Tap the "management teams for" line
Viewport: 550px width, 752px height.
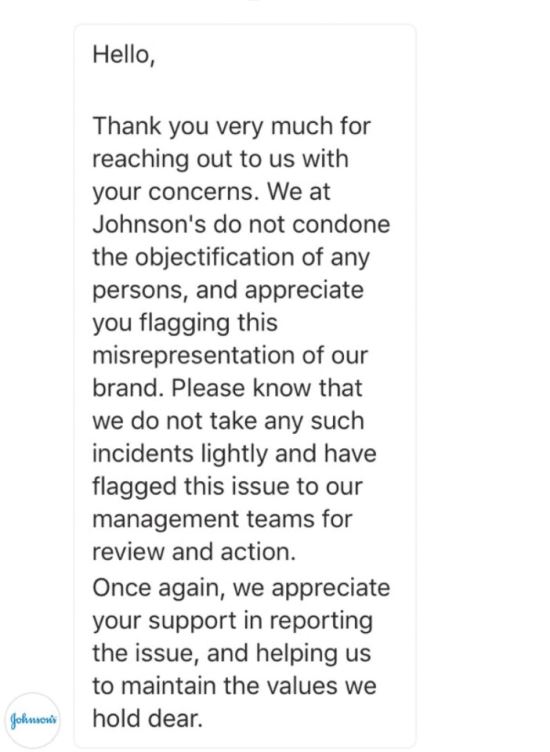pos(222,520)
